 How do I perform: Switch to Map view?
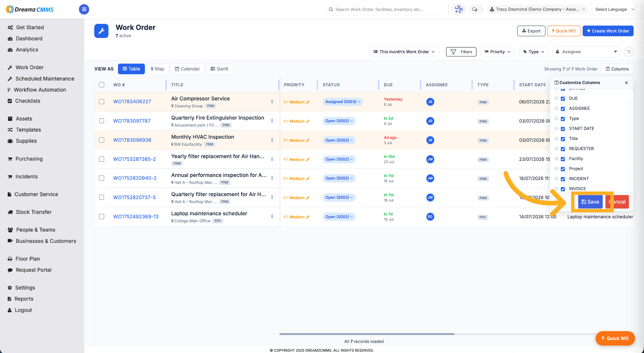click(157, 69)
